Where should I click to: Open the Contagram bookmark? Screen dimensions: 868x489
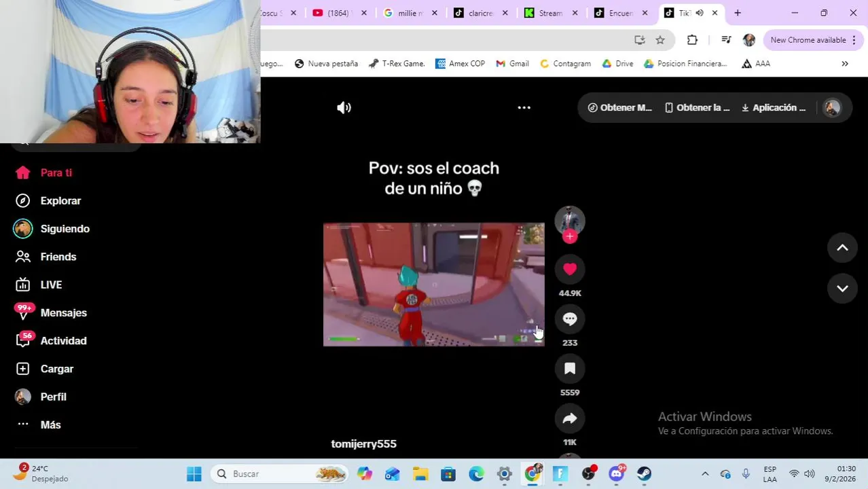click(x=565, y=63)
